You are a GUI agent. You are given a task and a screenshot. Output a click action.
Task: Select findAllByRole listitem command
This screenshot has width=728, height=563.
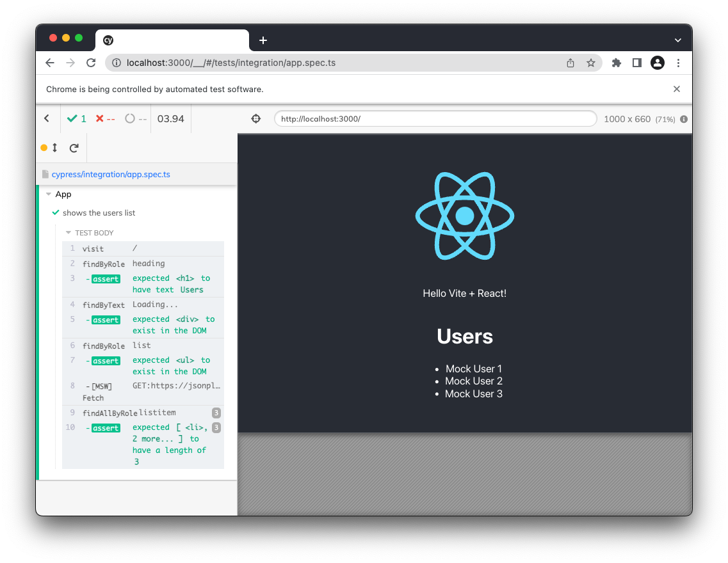point(143,413)
